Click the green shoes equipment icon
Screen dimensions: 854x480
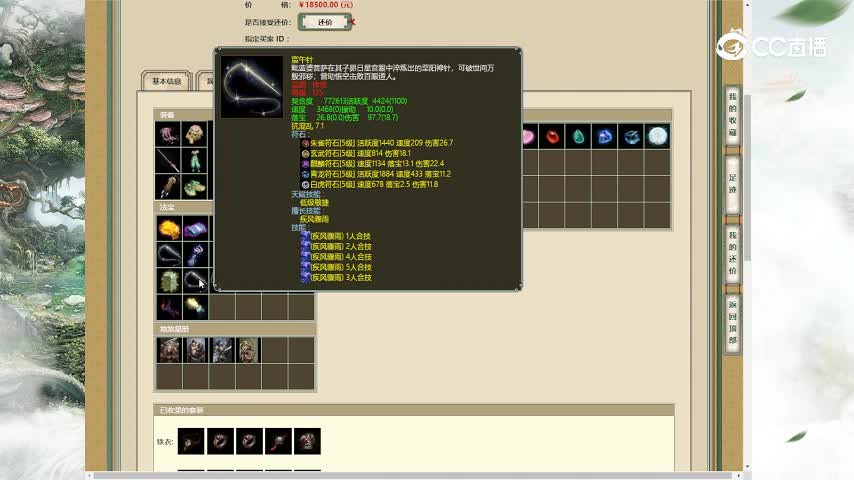pos(195,187)
